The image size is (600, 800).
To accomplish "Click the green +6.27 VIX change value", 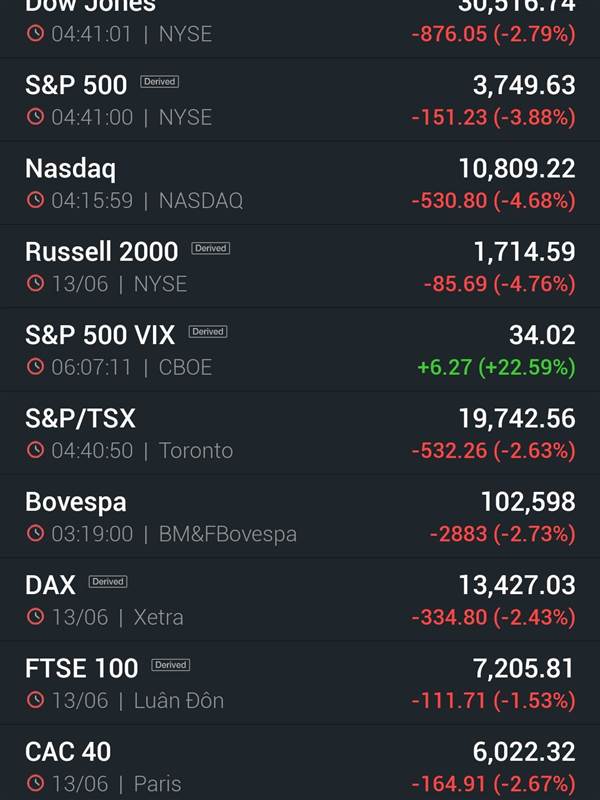I will point(444,367).
